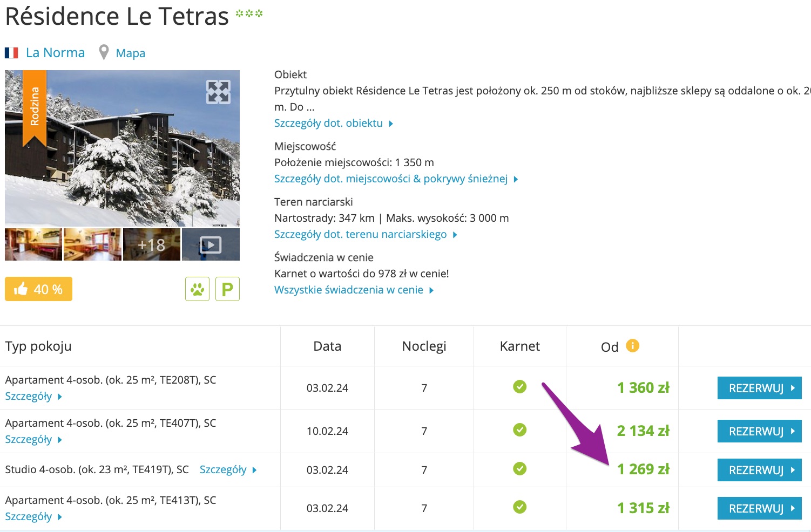Viewport: 811px width, 532px height.
Task: Click the map pin icon next to Mapa
Action: click(104, 53)
